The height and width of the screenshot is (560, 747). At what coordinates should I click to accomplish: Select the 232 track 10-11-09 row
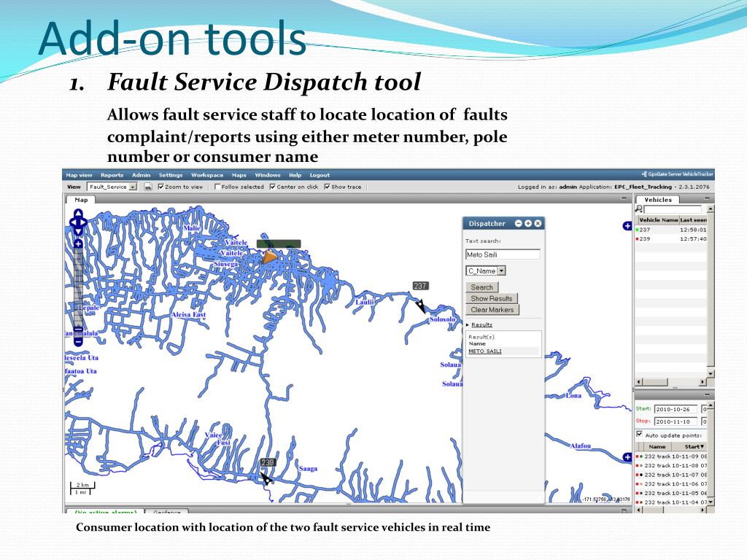[671, 456]
